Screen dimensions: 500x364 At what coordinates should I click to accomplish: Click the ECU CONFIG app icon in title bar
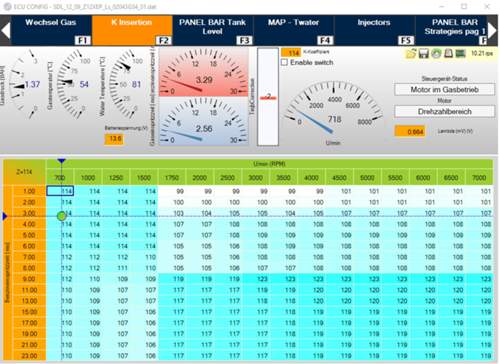pos(7,7)
